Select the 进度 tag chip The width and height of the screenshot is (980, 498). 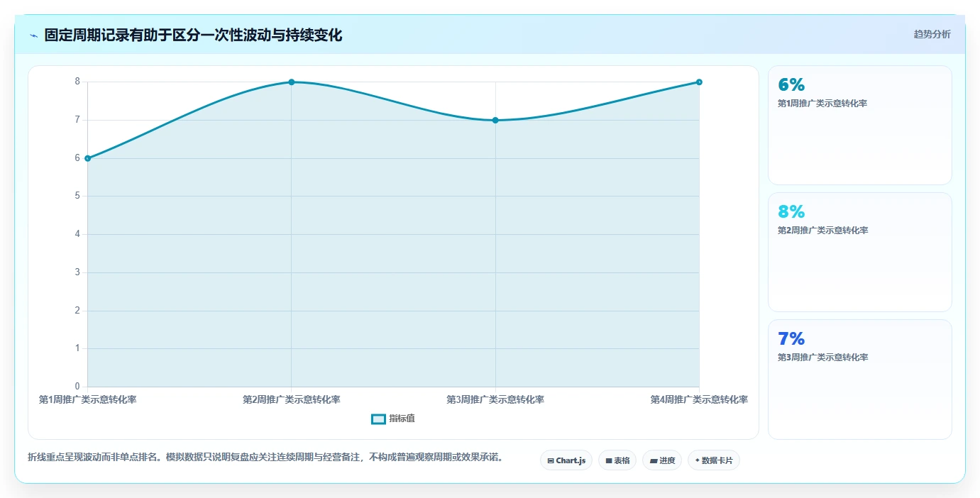662,460
